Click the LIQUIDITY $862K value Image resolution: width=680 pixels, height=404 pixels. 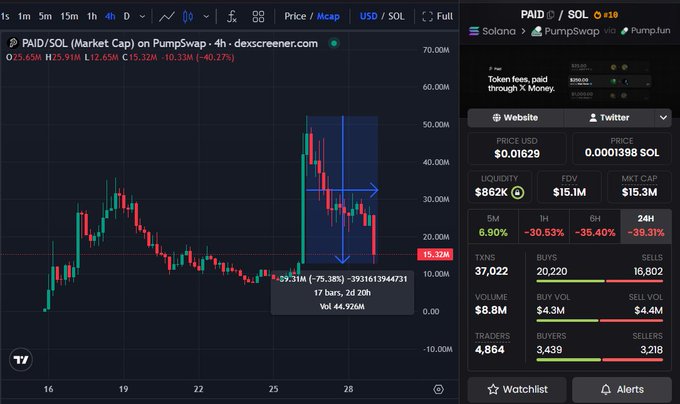click(x=491, y=192)
